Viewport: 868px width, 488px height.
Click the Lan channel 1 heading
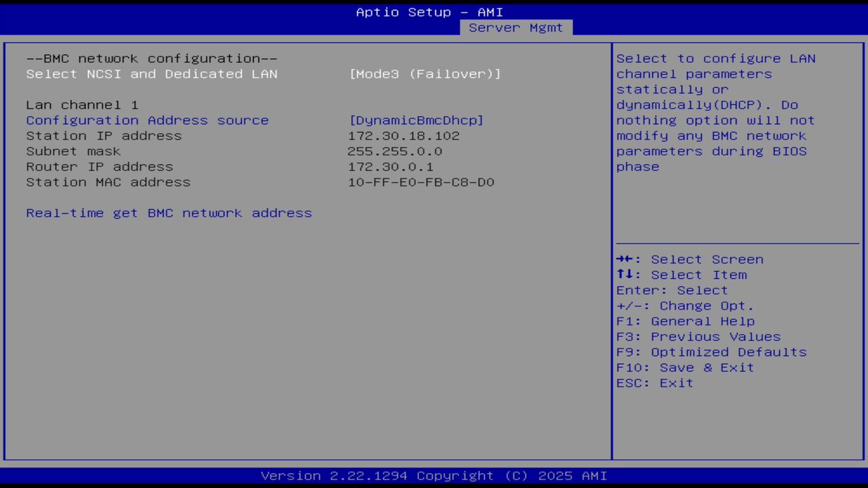[82, 105]
